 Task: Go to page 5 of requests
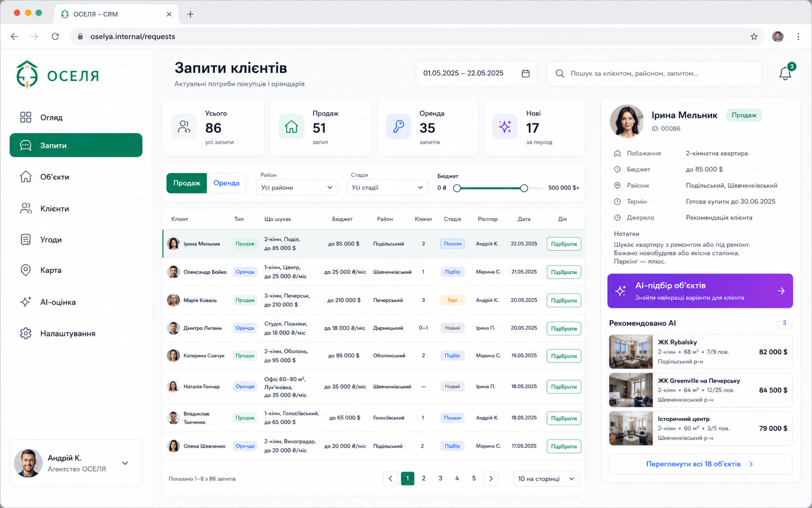(474, 478)
